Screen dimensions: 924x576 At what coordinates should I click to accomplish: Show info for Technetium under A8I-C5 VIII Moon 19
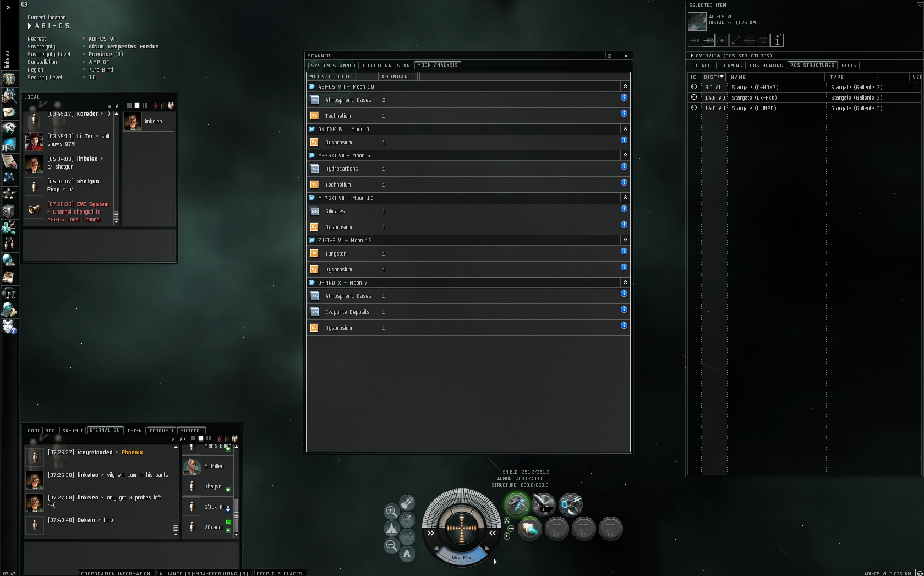click(x=624, y=113)
